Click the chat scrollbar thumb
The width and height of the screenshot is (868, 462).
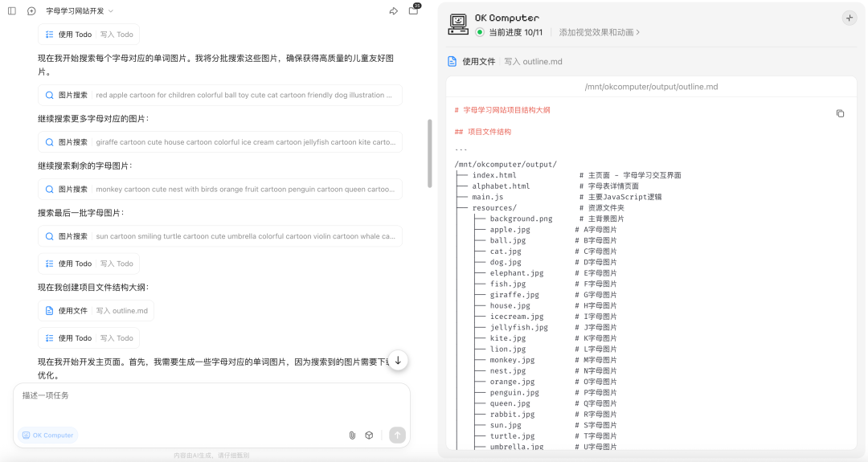tap(429, 153)
